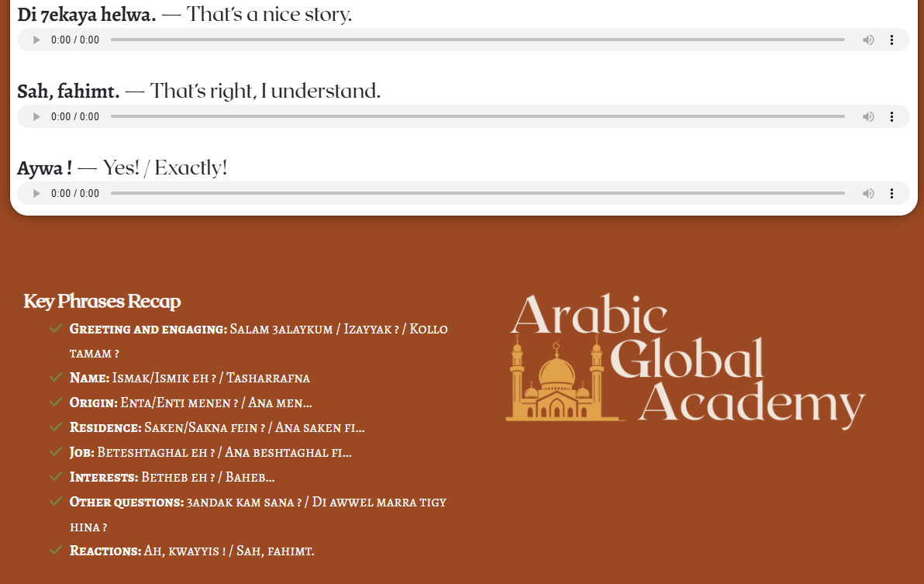This screenshot has width=924, height=584.
Task: Click the 'Key Phrases Recap' heading
Action: point(102,301)
